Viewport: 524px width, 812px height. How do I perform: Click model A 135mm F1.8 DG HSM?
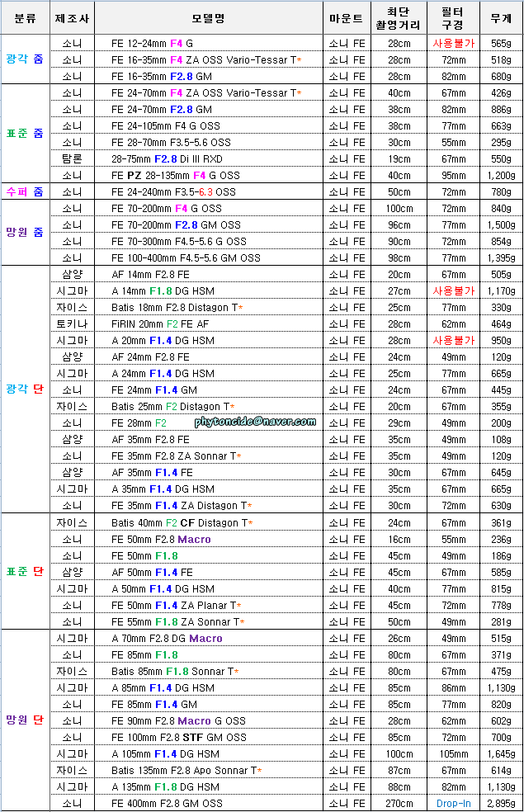pos(166,788)
